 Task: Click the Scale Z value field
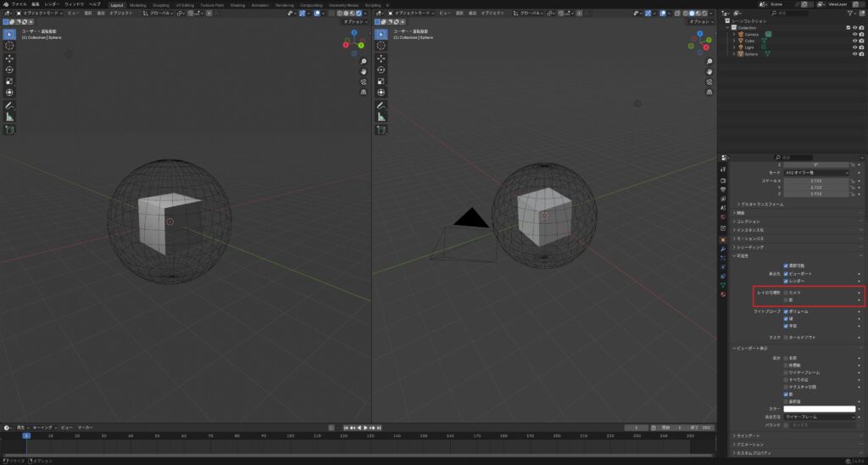[x=816, y=194]
